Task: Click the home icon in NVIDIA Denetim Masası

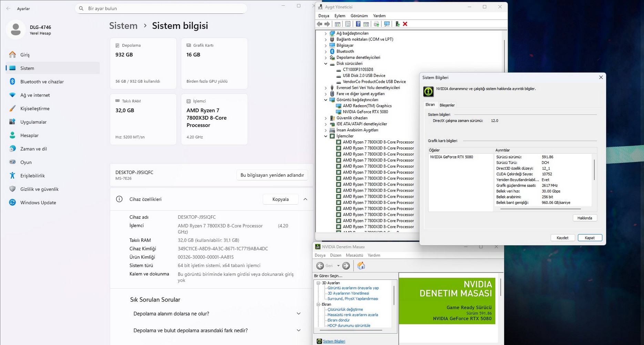Action: click(x=361, y=266)
